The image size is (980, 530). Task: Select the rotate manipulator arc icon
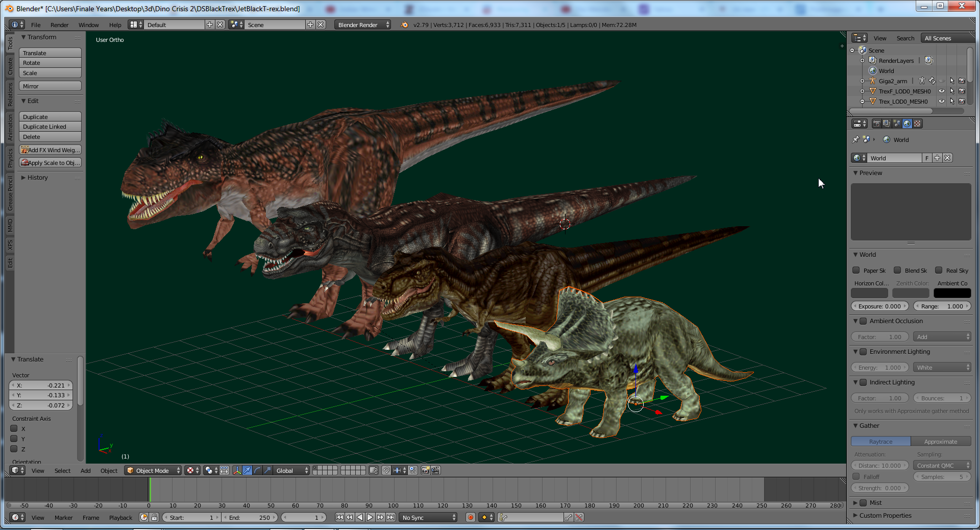pyautogui.click(x=257, y=470)
